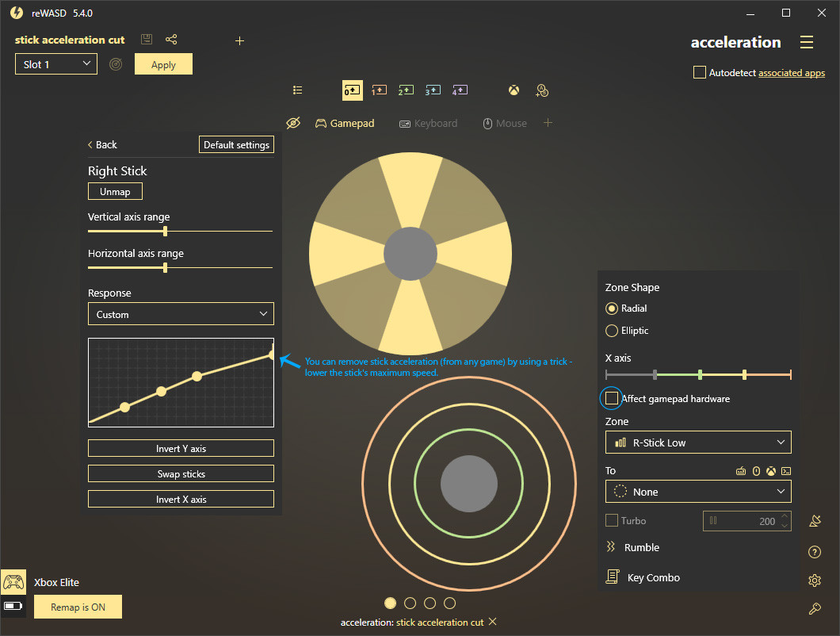
Task: Click the Invert Y axis button
Action: pos(181,449)
